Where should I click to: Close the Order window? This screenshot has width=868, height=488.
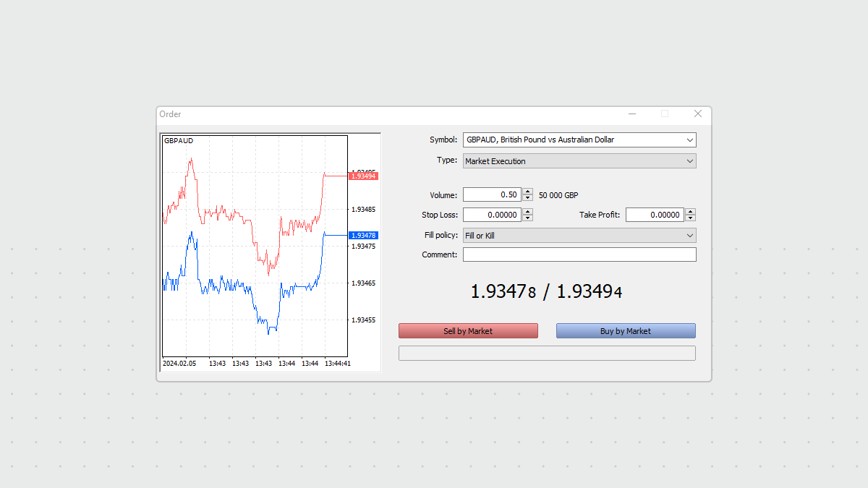pyautogui.click(x=698, y=114)
